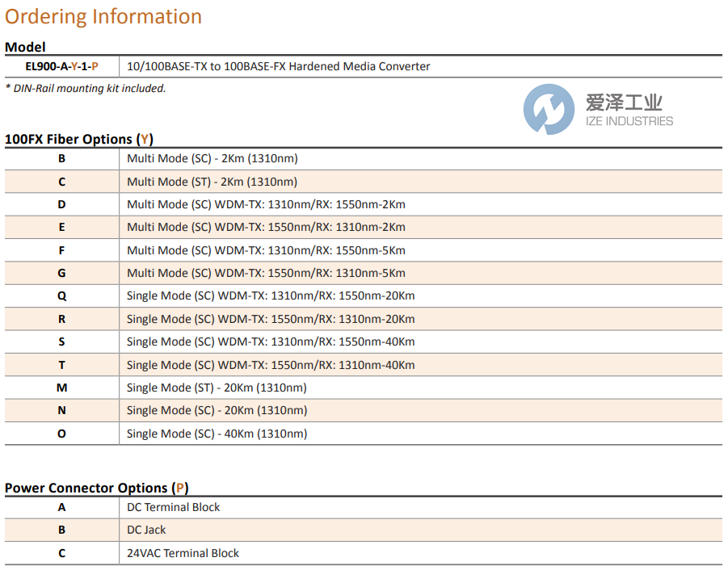The height and width of the screenshot is (570, 728).
Task: Select the orange circular logo mark
Action: 549,107
